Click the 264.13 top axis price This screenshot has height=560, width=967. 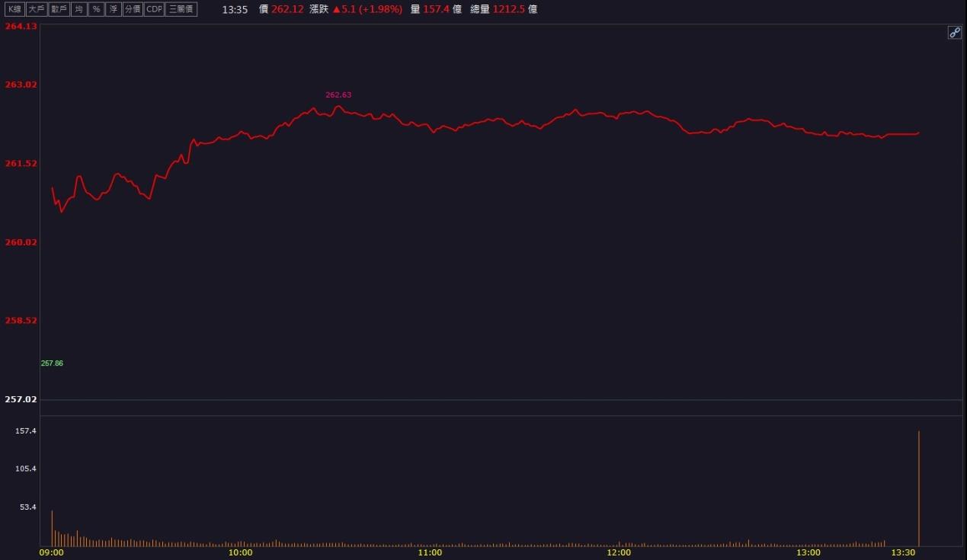coord(21,26)
